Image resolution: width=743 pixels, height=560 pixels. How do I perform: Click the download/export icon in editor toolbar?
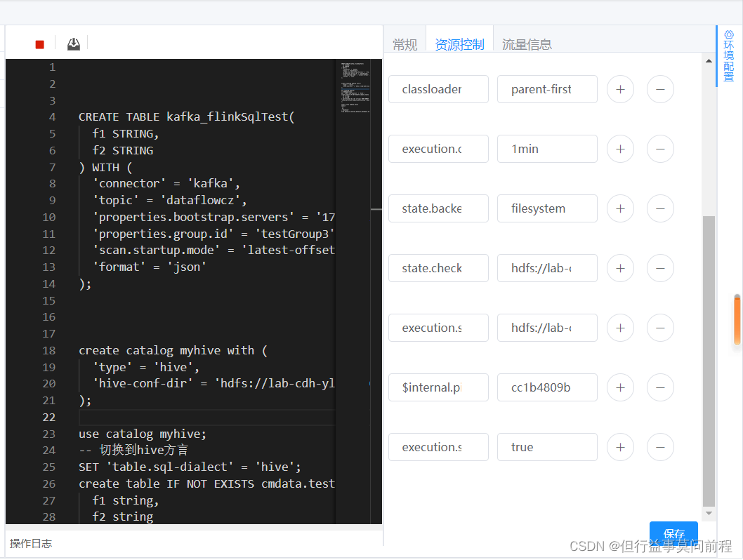click(x=74, y=44)
